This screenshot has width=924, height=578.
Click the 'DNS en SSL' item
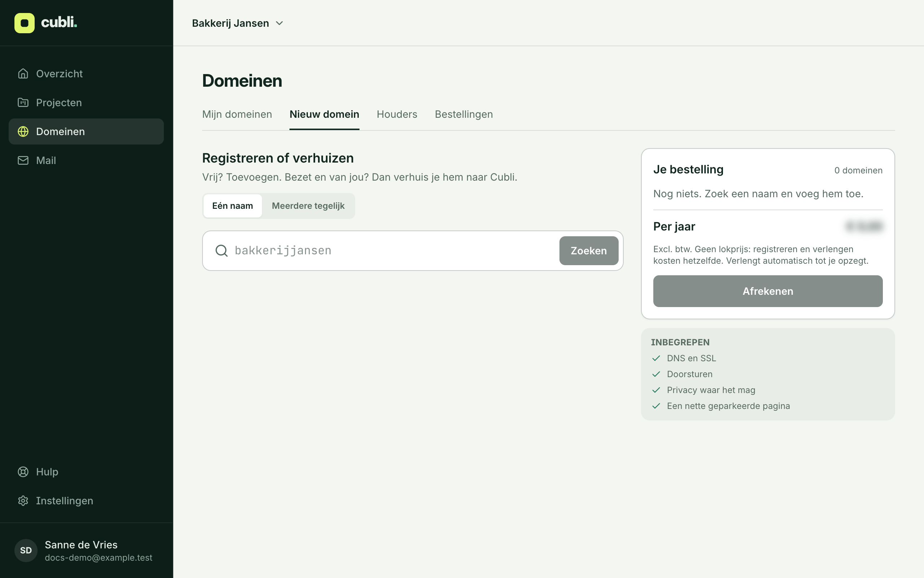pyautogui.click(x=692, y=358)
